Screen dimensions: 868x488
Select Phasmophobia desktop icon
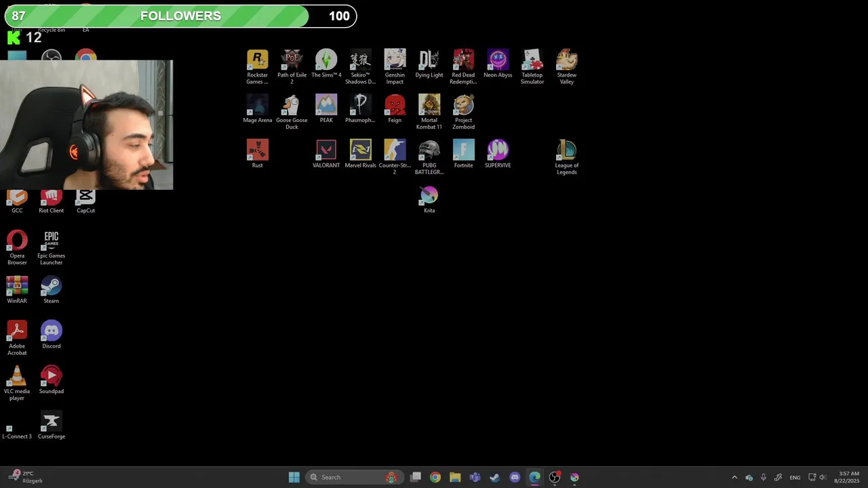[x=360, y=109]
